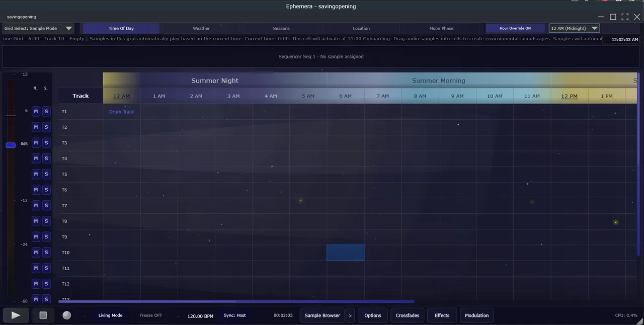Image resolution: width=644 pixels, height=325 pixels.
Task: Open the Grid Select: Sample Mode dropdown
Action: click(38, 28)
